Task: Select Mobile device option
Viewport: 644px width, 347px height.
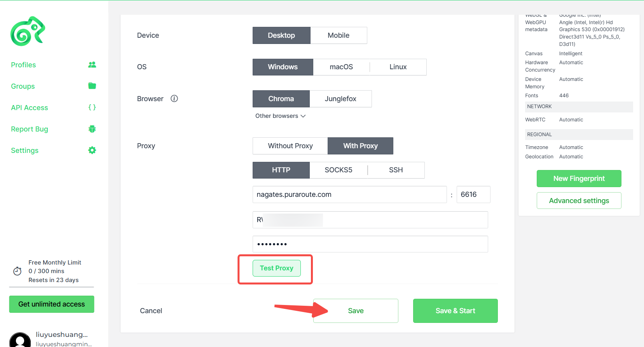Action: click(339, 35)
